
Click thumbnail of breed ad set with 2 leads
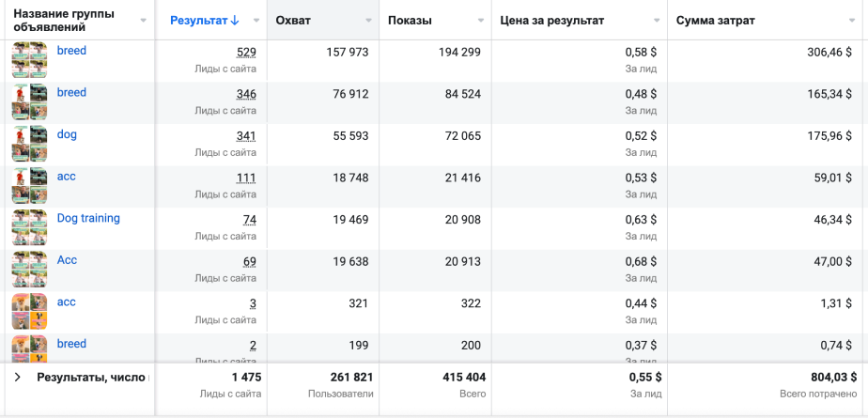point(29,347)
